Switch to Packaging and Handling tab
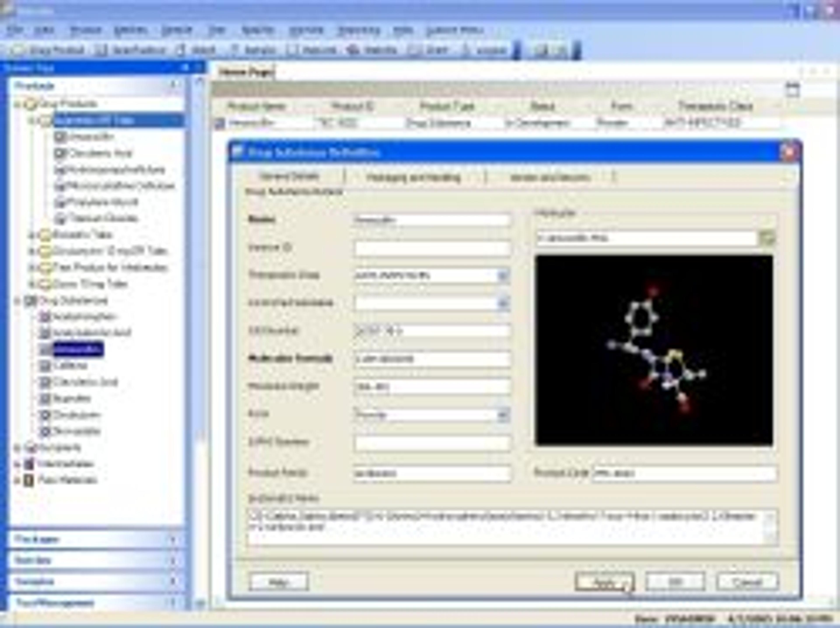Viewport: 840px width, 628px height. [x=413, y=177]
